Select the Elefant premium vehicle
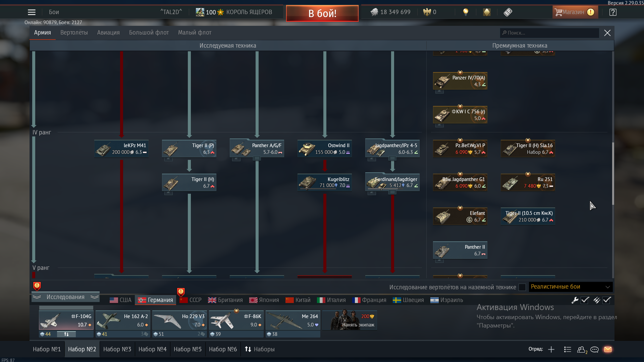 460,217
